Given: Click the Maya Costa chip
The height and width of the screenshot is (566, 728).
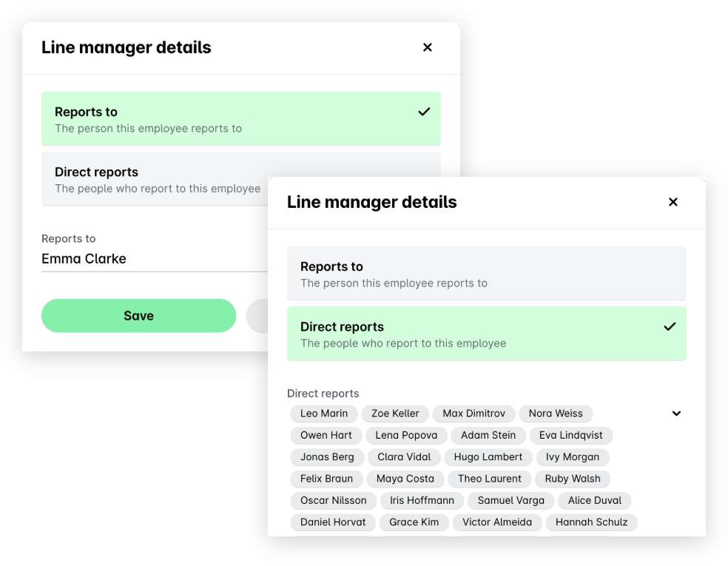Looking at the screenshot, I should point(405,479).
